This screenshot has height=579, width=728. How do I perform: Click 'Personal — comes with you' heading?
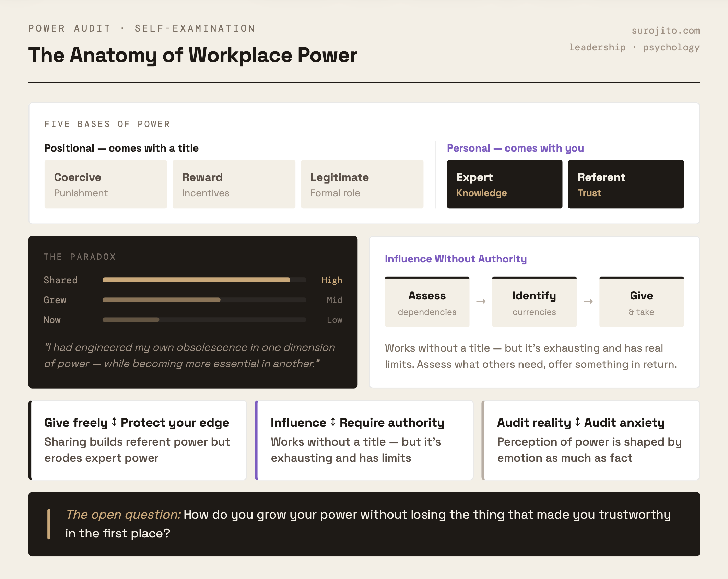pyautogui.click(x=515, y=148)
